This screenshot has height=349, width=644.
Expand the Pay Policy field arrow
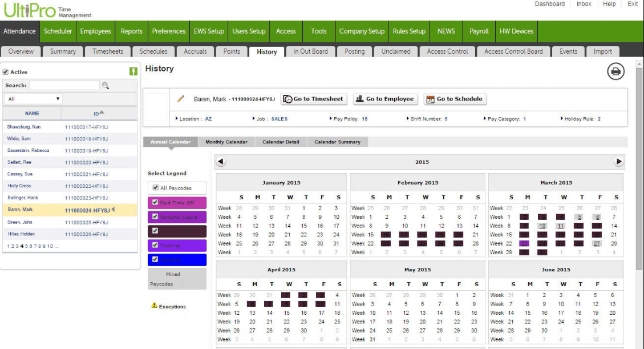click(331, 119)
